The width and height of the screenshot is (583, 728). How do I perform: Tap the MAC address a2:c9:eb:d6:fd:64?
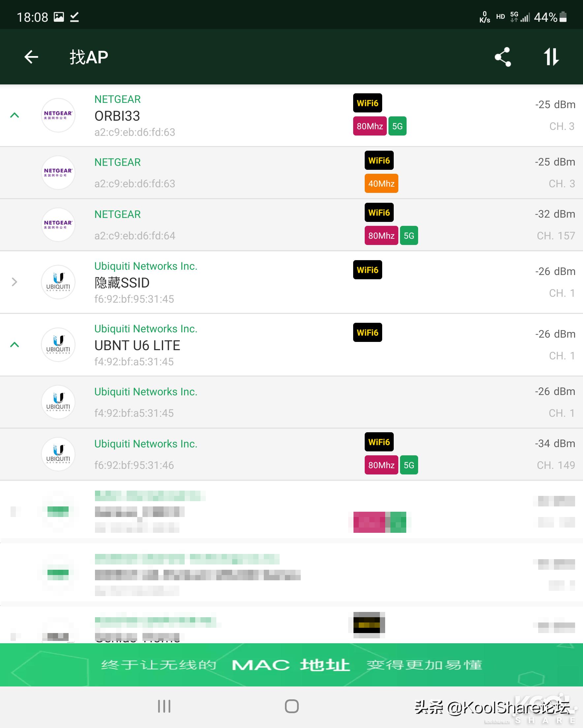(x=135, y=236)
